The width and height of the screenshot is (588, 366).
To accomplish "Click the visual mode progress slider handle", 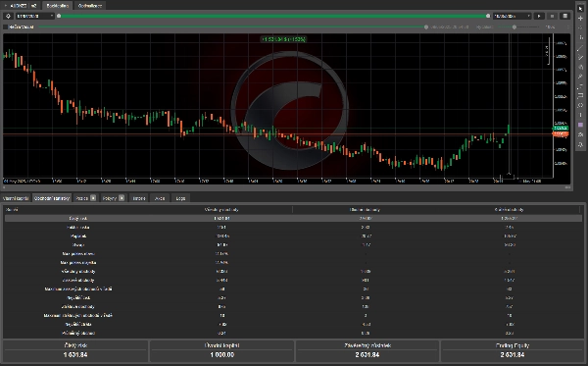I will [x=426, y=27].
